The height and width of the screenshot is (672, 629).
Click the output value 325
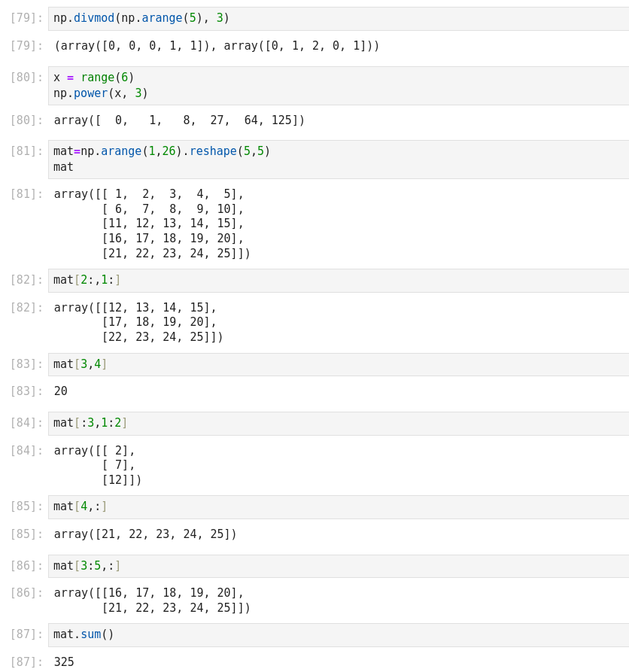pyautogui.click(x=64, y=662)
